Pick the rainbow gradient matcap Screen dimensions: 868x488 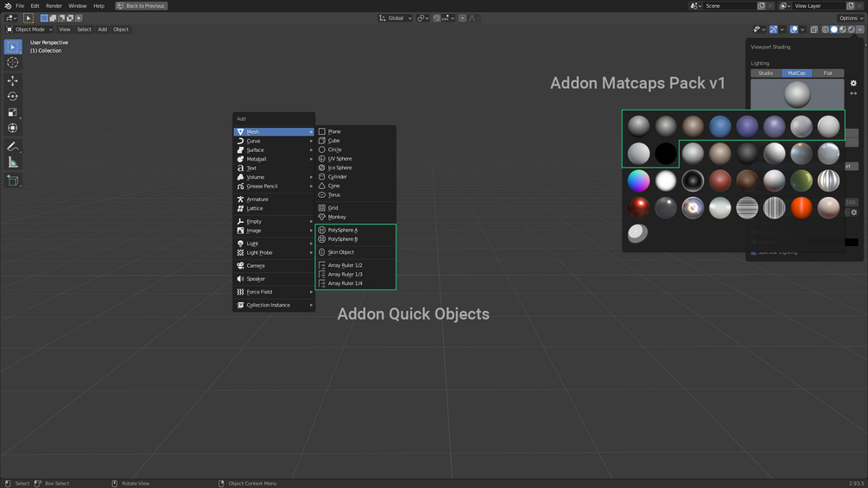click(x=638, y=181)
